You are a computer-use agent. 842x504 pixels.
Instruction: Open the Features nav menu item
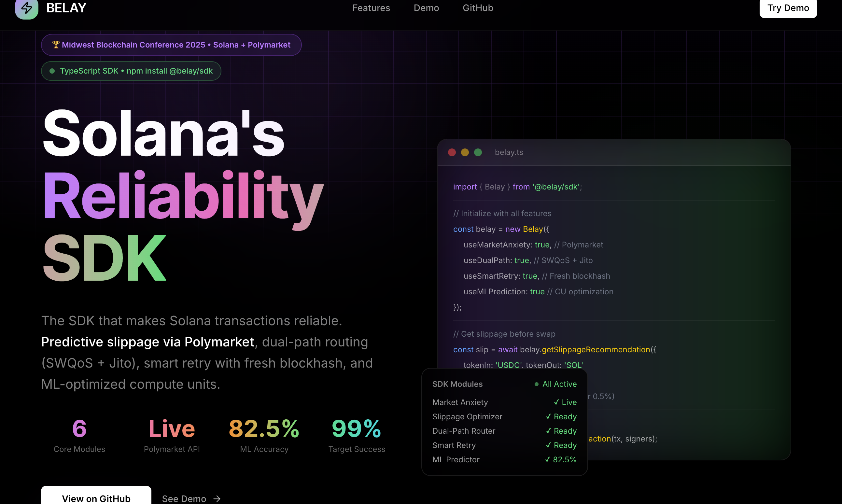pos(371,8)
